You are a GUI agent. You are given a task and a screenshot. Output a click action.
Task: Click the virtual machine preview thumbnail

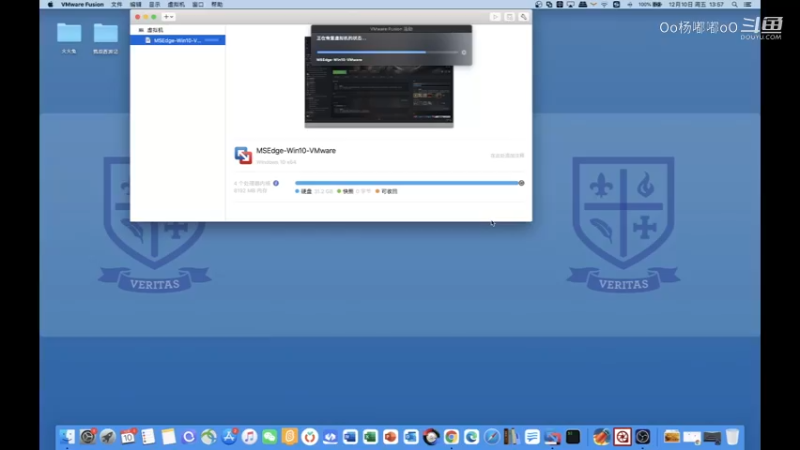click(x=379, y=82)
